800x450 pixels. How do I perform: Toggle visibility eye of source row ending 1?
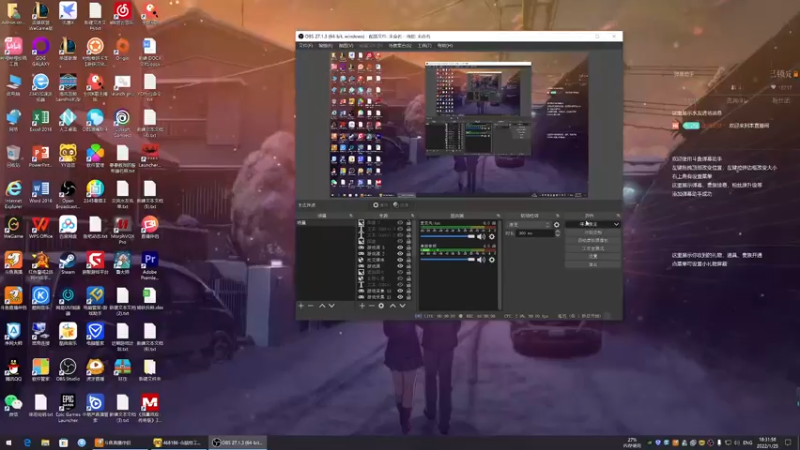click(x=400, y=247)
